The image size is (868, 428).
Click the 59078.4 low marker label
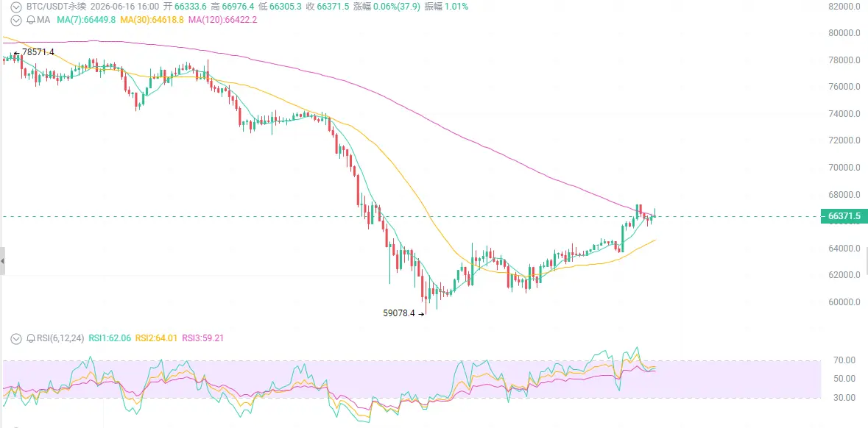pos(398,313)
